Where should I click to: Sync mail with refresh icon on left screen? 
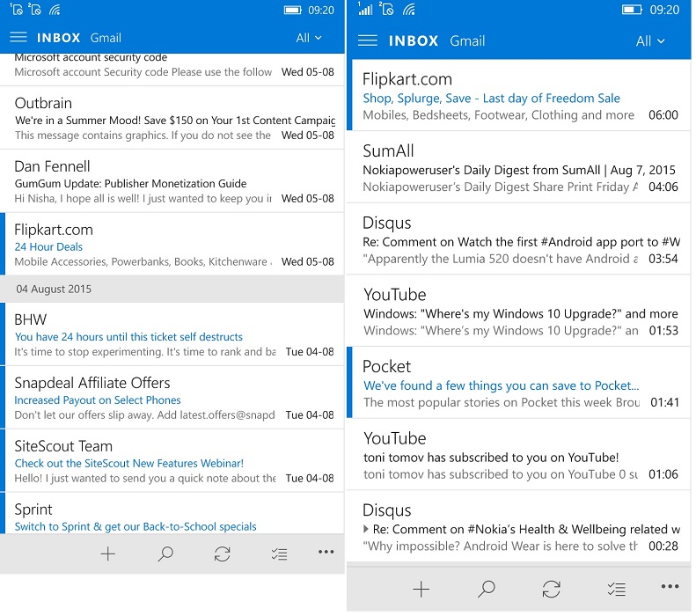pos(222,554)
